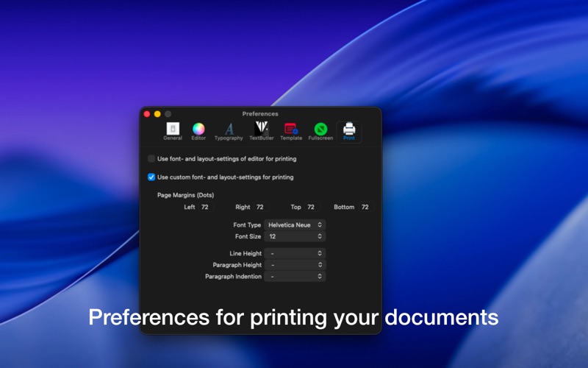Open Fullscreen preferences
Viewport: 588px width, 368px height.
click(320, 132)
